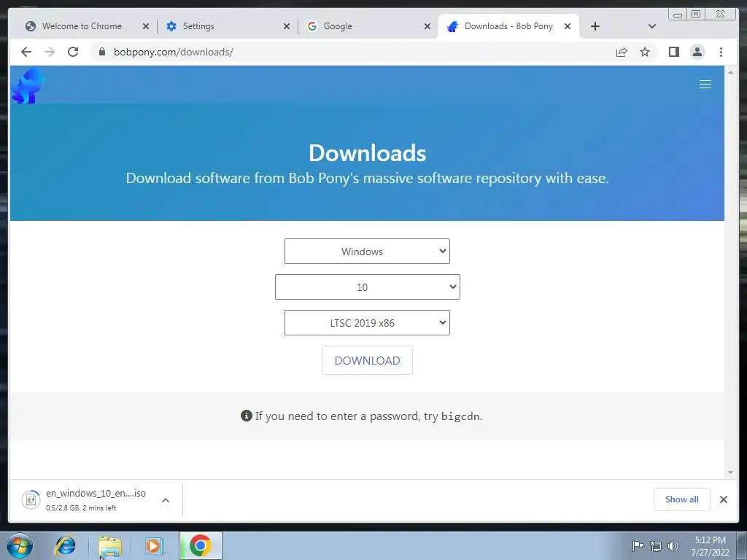Open Windows Explorer from the taskbar

coord(110,546)
